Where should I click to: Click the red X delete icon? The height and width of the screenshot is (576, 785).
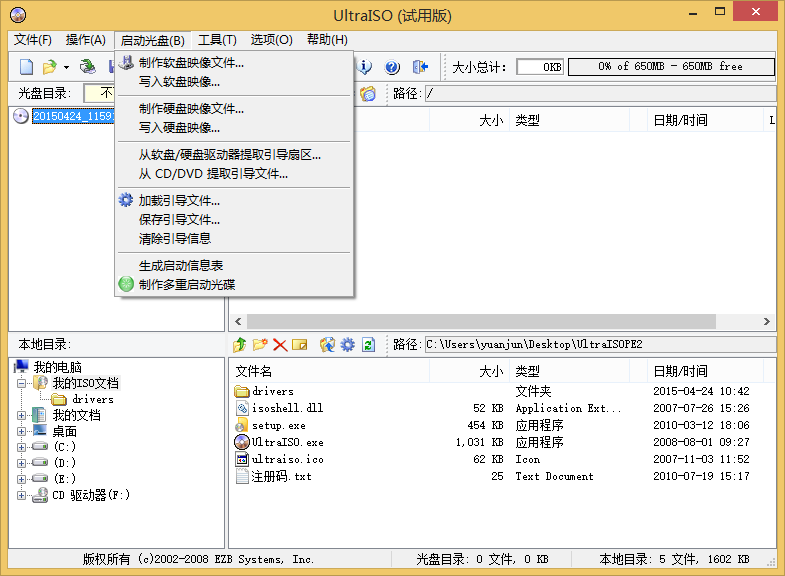coord(280,345)
